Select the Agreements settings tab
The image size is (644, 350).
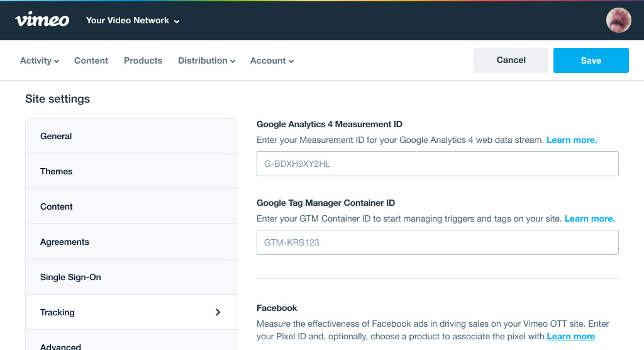[131, 242]
